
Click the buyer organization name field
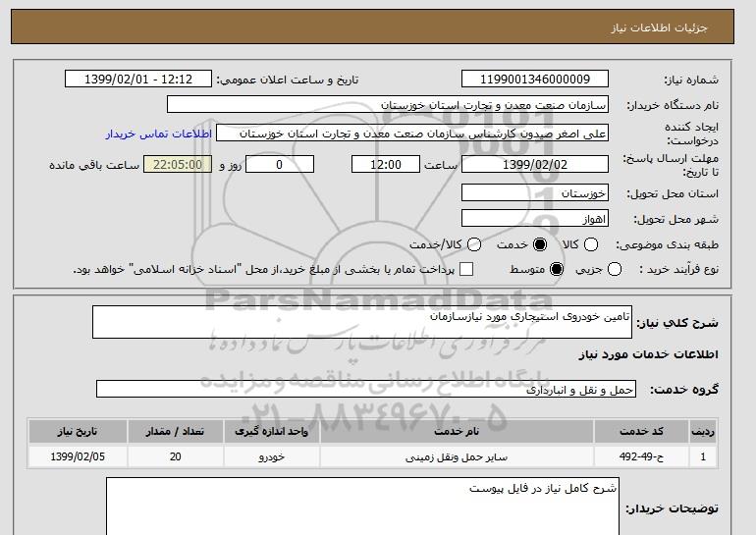click(x=388, y=105)
